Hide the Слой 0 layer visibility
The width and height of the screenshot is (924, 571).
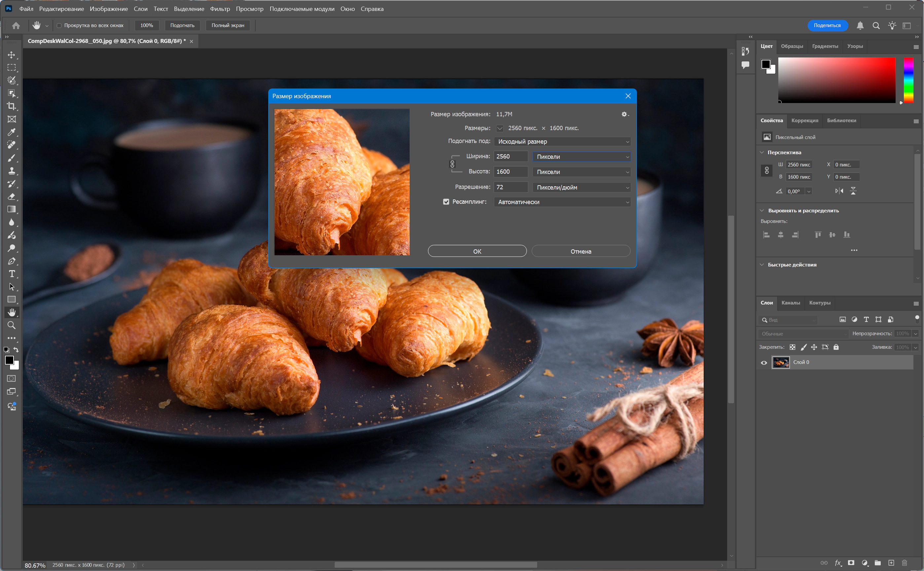pyautogui.click(x=764, y=363)
